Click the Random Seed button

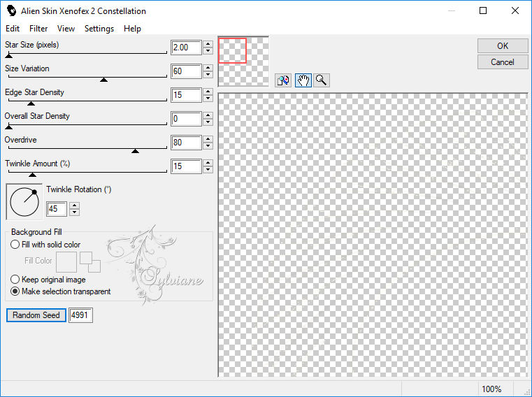[x=36, y=315]
